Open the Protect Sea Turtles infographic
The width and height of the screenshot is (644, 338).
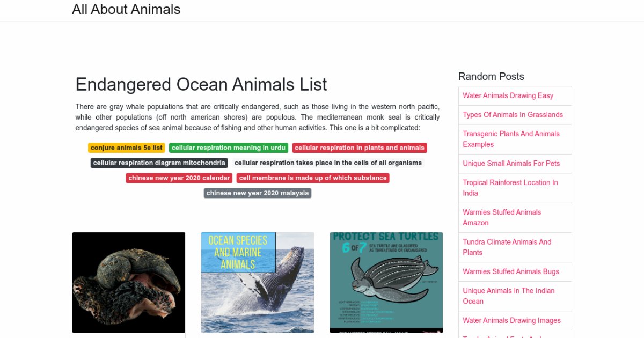(x=386, y=282)
